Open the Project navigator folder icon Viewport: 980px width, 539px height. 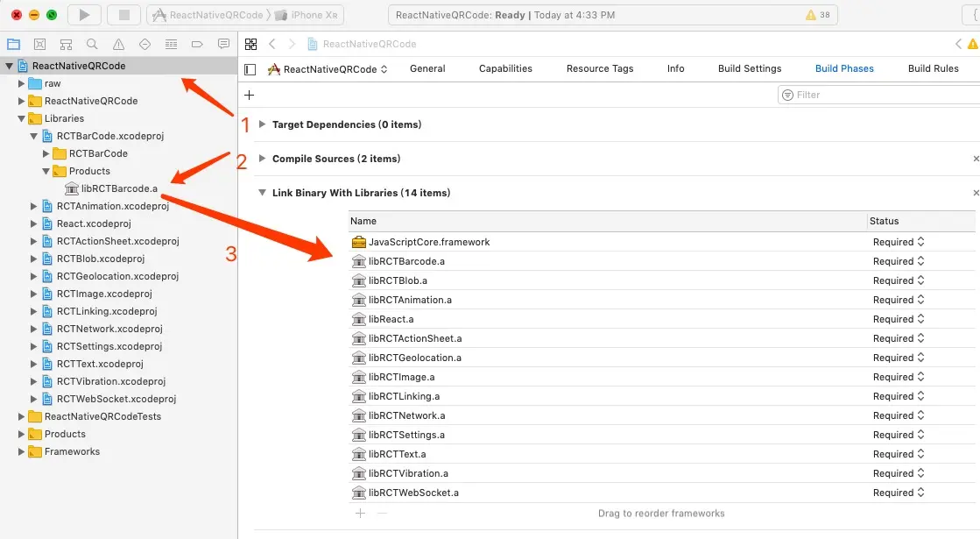13,44
